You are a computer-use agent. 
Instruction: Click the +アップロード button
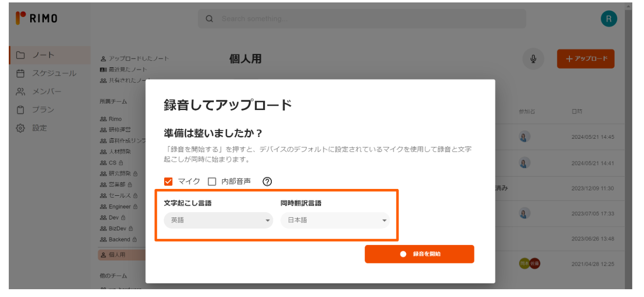[x=586, y=58]
